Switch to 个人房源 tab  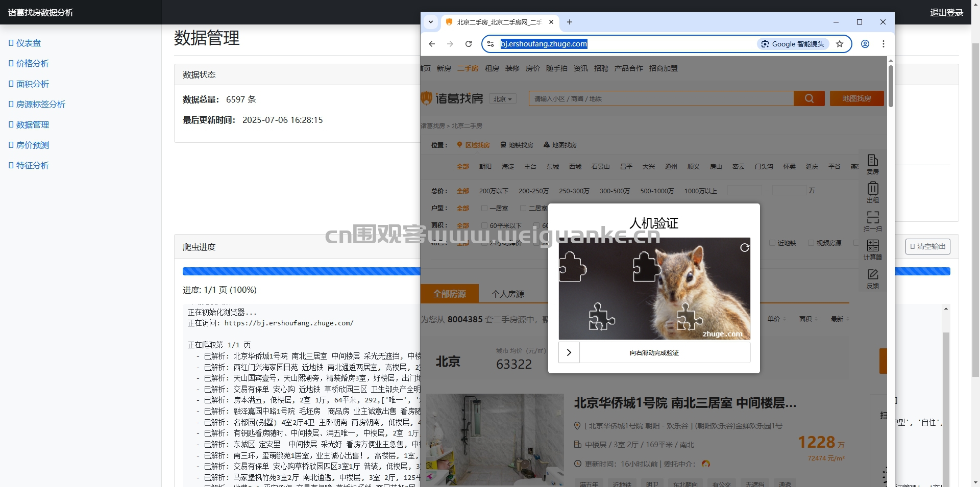508,294
